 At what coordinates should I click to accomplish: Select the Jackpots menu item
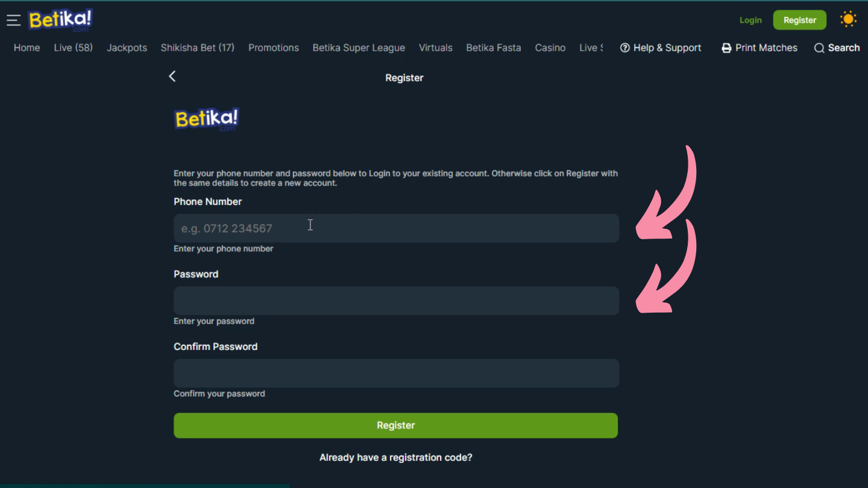[127, 48]
